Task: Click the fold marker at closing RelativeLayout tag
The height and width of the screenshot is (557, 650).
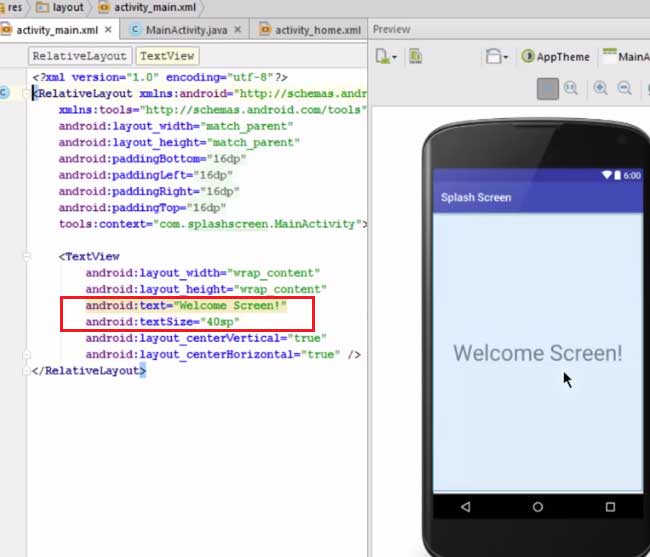Action: pyautogui.click(x=27, y=371)
